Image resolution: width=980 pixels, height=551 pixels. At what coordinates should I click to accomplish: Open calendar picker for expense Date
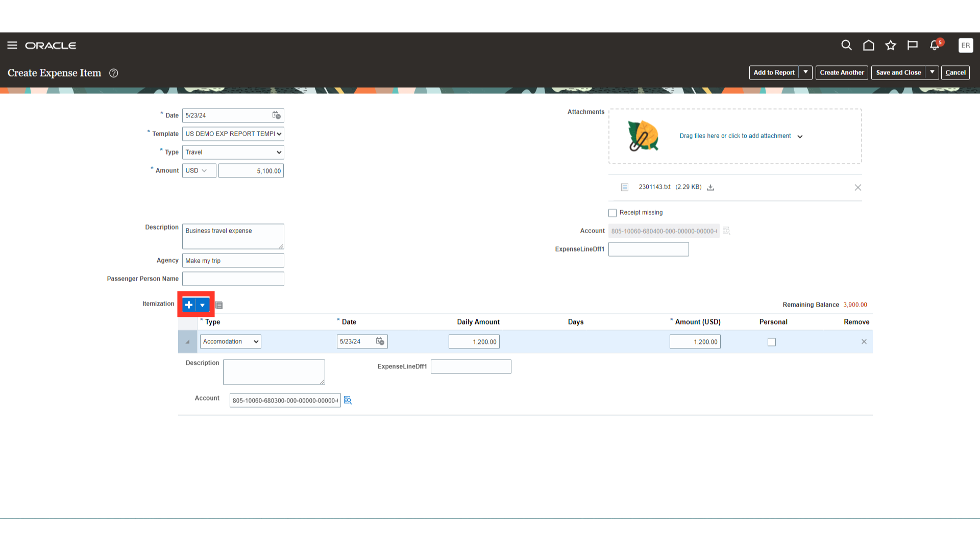click(276, 115)
